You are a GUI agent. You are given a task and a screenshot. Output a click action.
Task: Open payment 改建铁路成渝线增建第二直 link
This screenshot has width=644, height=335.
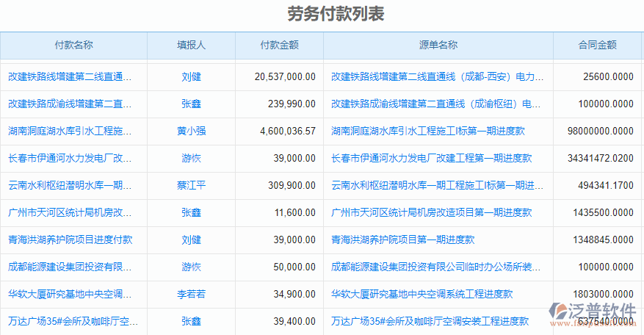tap(70, 104)
